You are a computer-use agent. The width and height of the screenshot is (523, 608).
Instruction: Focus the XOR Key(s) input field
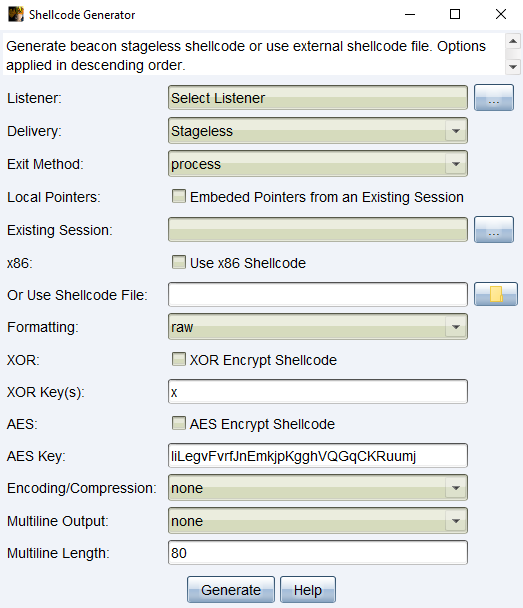[318, 392]
